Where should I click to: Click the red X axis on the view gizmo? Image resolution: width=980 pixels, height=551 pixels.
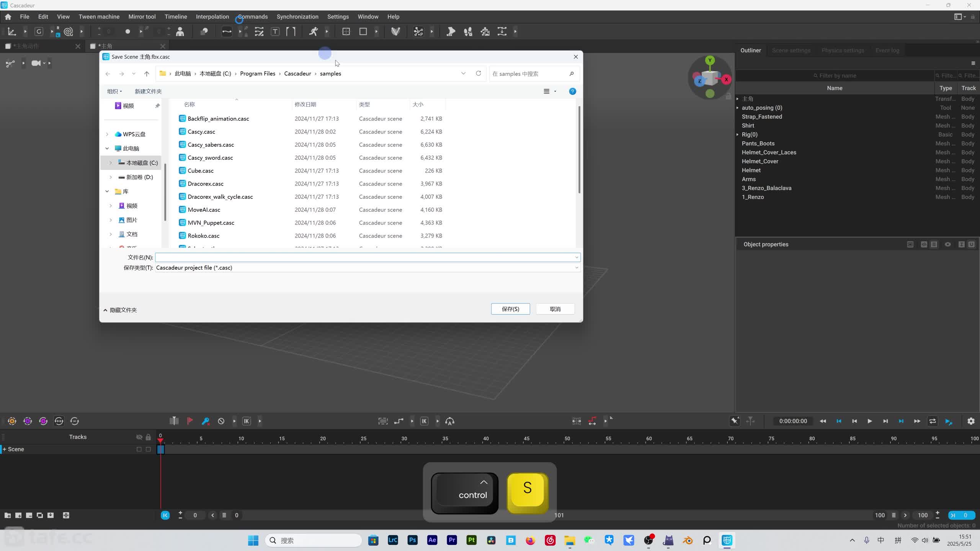[x=726, y=80]
